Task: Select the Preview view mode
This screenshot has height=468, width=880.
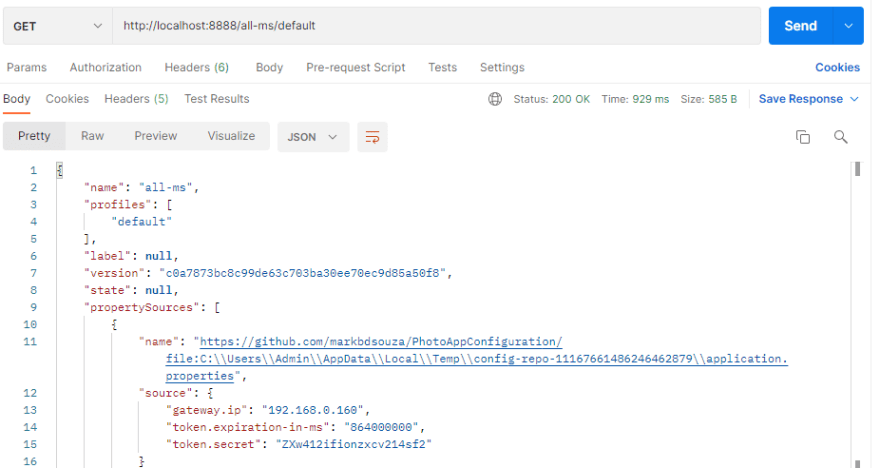Action: point(156,136)
